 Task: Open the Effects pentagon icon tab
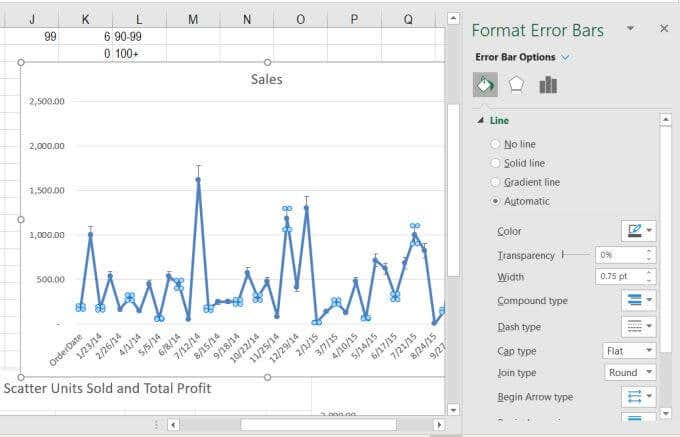click(516, 85)
